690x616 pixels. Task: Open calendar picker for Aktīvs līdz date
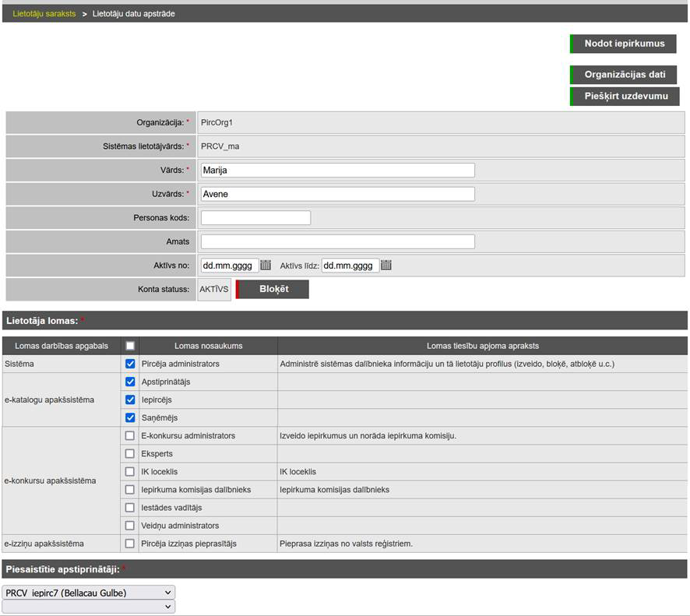(x=386, y=266)
